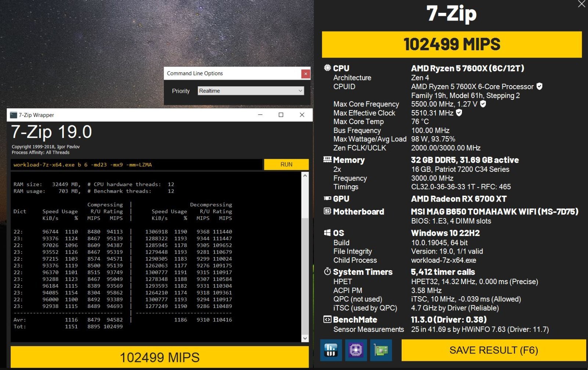The image size is (588, 370).
Task: Click the 98 W, 93.75% wattage value
Action: click(x=433, y=139)
